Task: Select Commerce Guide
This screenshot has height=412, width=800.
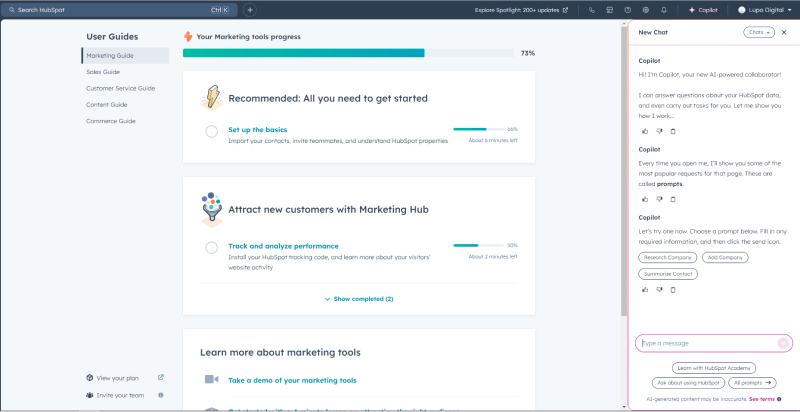Action: [111, 121]
